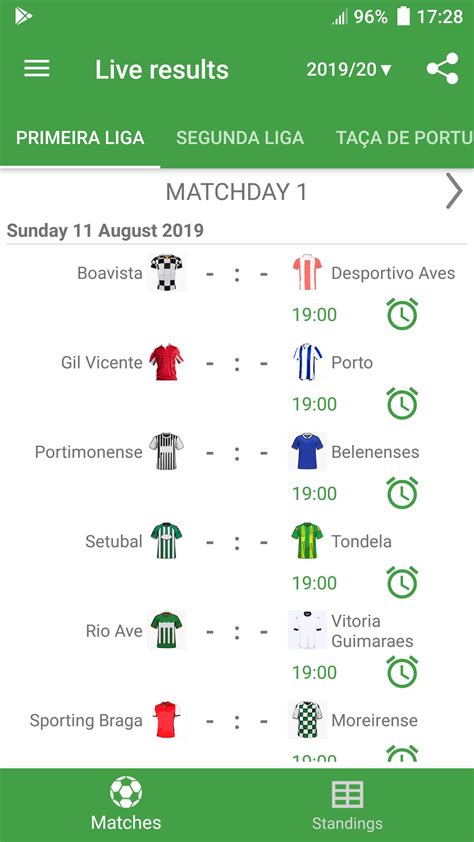Tap the Play Store notification icon in status bar
This screenshot has height=842, width=474.
(23, 16)
